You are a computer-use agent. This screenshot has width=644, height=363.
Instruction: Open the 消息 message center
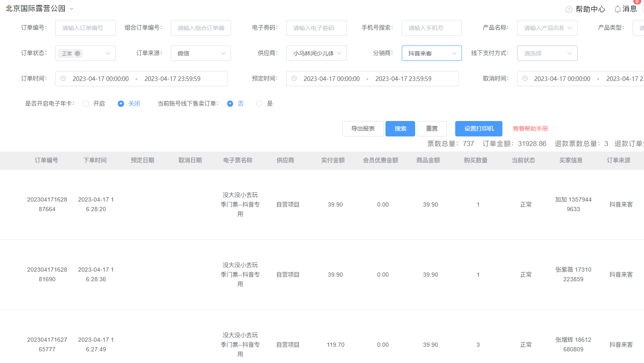[x=629, y=9]
